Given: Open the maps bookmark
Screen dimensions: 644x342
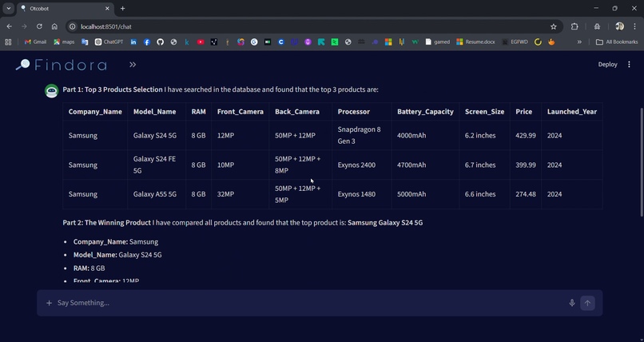Looking at the screenshot, I should pos(64,42).
